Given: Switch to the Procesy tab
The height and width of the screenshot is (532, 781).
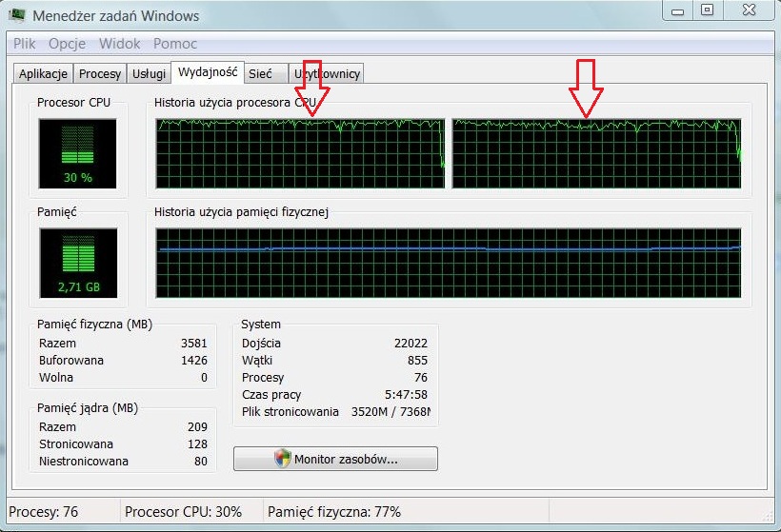Looking at the screenshot, I should (x=100, y=73).
